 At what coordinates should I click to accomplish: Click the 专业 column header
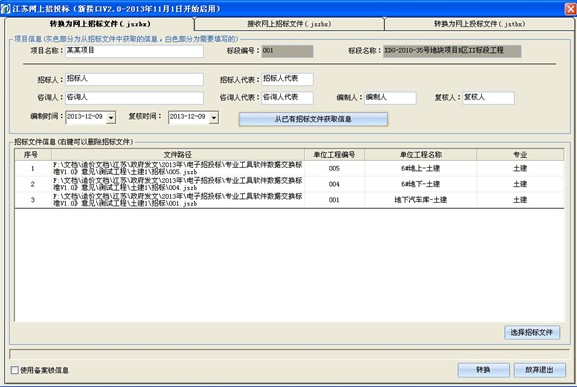pyautogui.click(x=520, y=155)
